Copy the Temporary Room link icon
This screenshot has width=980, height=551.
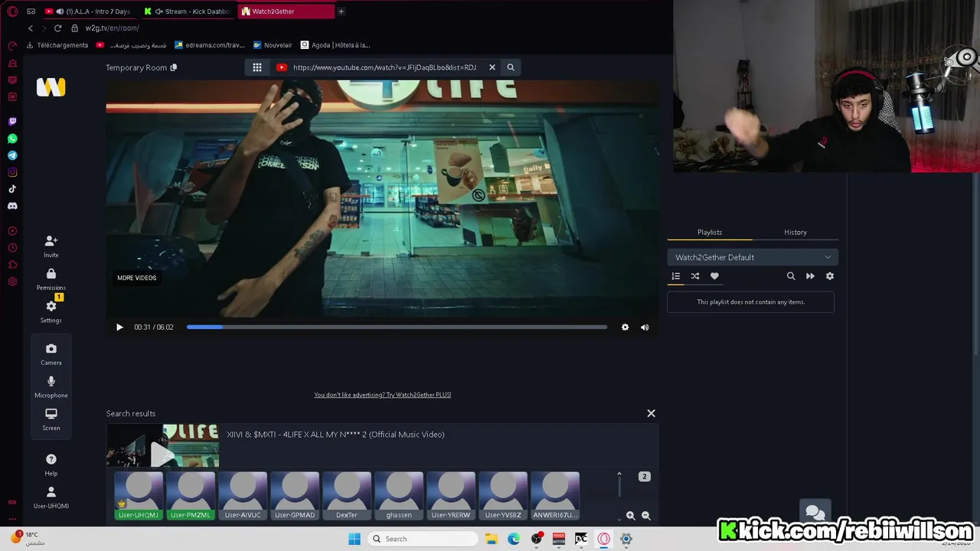(x=174, y=67)
